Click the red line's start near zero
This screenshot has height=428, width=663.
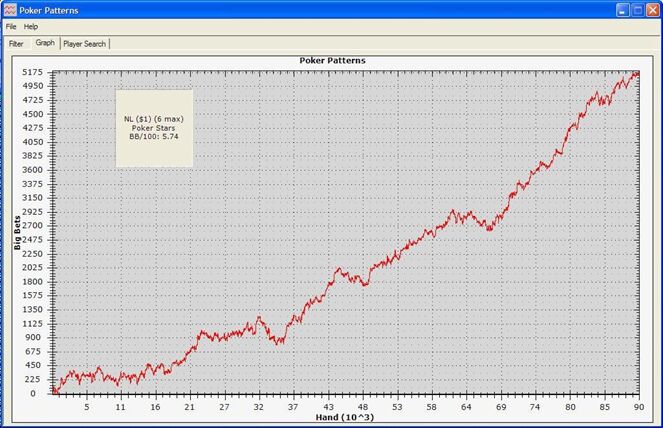[54, 390]
